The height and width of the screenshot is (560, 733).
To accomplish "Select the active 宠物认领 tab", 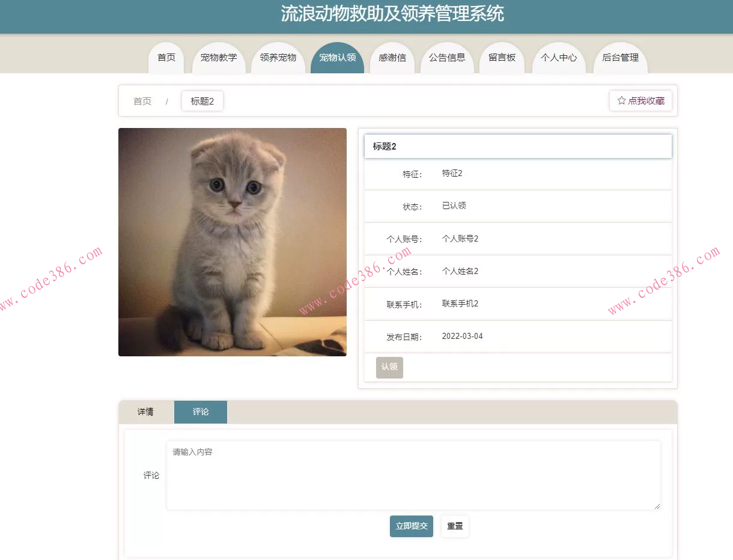I will click(x=337, y=58).
